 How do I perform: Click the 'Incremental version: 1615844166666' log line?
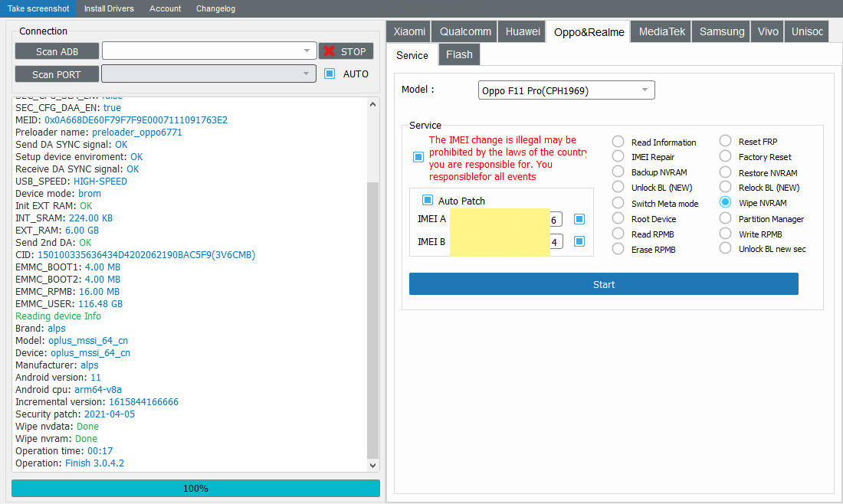[97, 401]
